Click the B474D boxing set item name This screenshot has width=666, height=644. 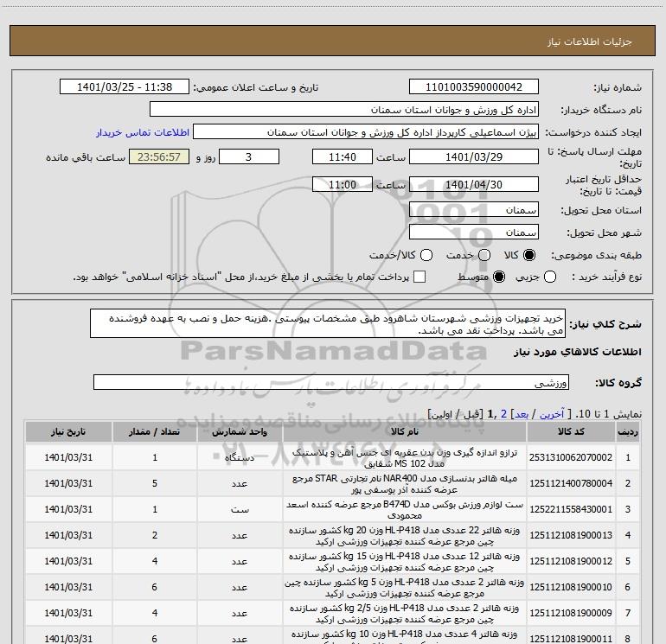tap(405, 510)
